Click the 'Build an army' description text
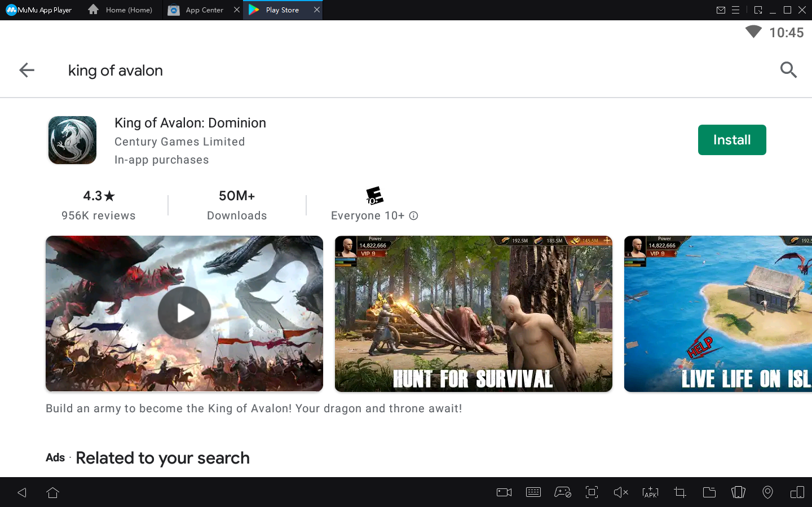Image resolution: width=812 pixels, height=507 pixels. [x=254, y=408]
